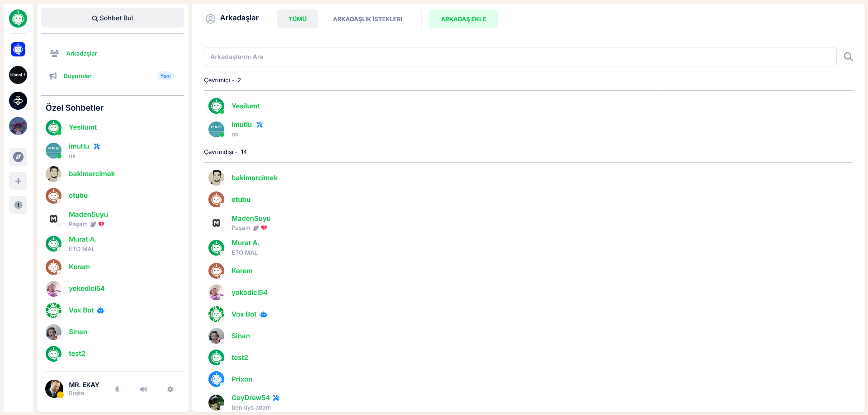Open user settings gear icon
The image size is (868, 415).
click(x=170, y=389)
